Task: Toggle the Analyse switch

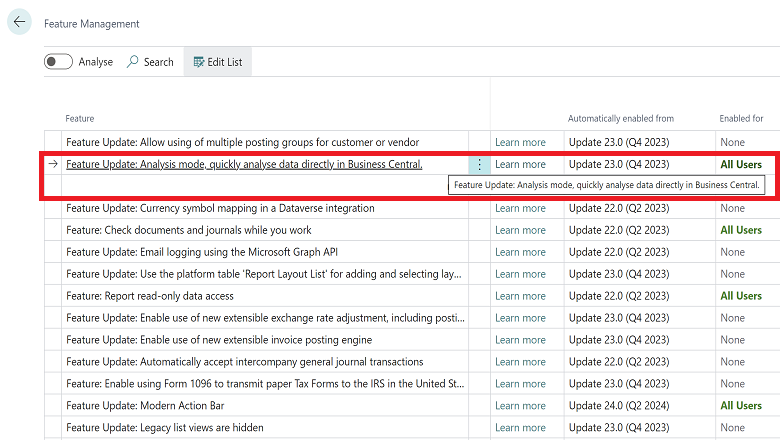Action: 58,62
